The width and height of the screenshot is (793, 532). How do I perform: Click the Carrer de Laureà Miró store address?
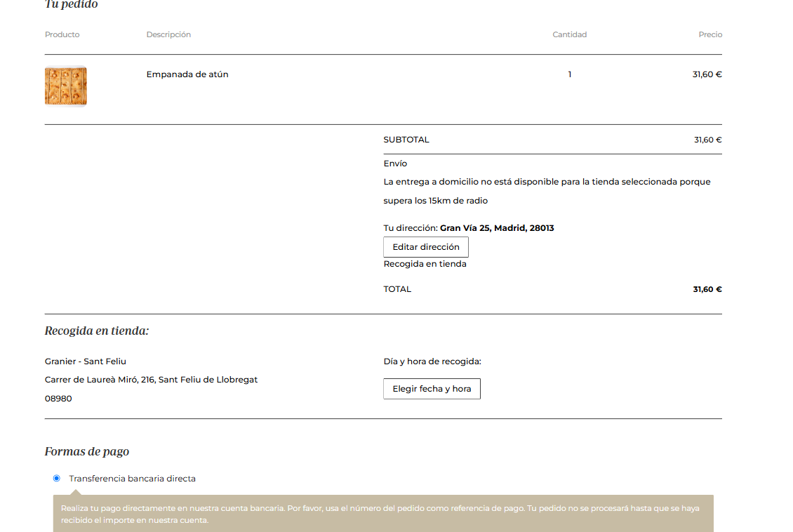151,380
